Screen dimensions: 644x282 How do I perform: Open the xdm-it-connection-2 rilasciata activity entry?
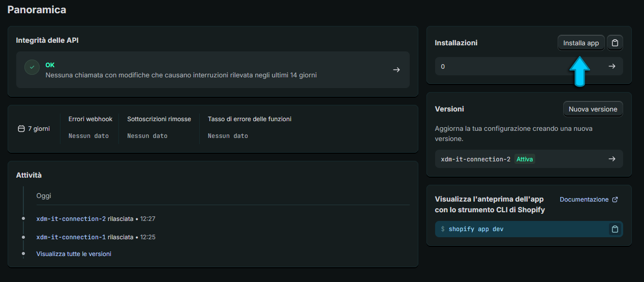pyautogui.click(x=96, y=219)
